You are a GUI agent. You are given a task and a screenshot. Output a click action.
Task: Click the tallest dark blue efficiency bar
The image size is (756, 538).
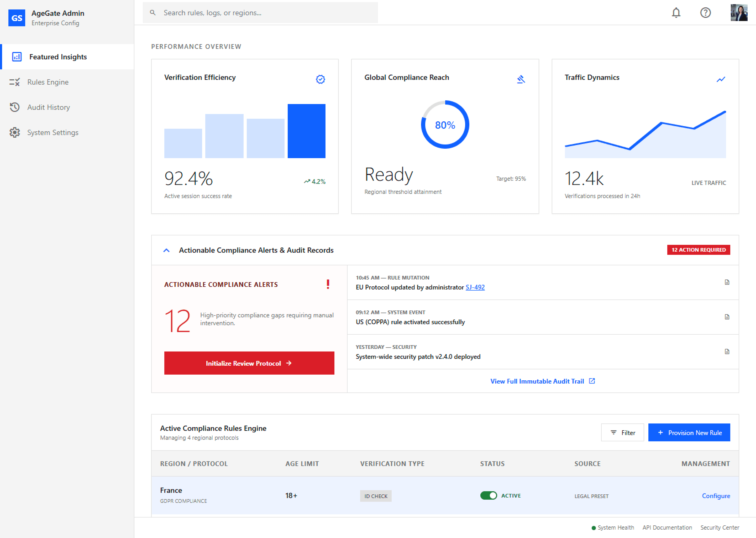tap(306, 131)
